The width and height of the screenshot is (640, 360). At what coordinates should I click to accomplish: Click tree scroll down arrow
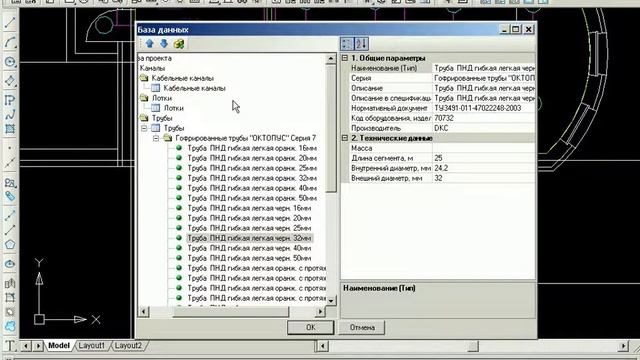pyautogui.click(x=331, y=300)
